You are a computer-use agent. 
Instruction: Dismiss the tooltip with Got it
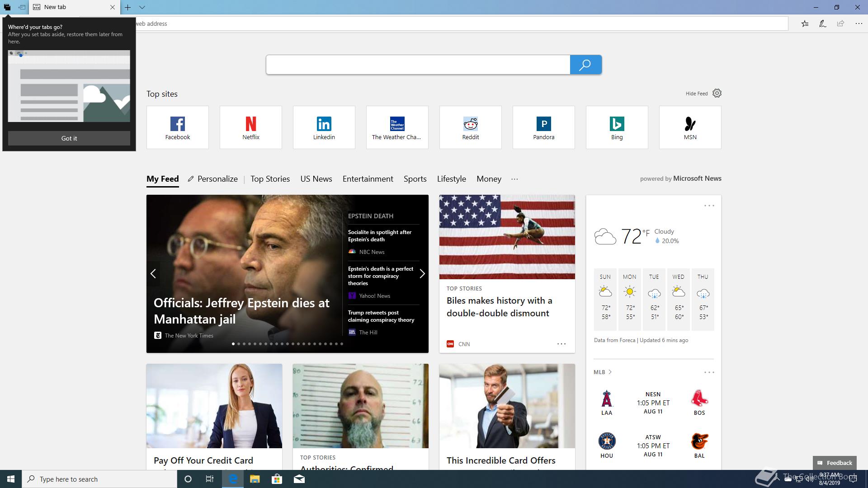69,138
